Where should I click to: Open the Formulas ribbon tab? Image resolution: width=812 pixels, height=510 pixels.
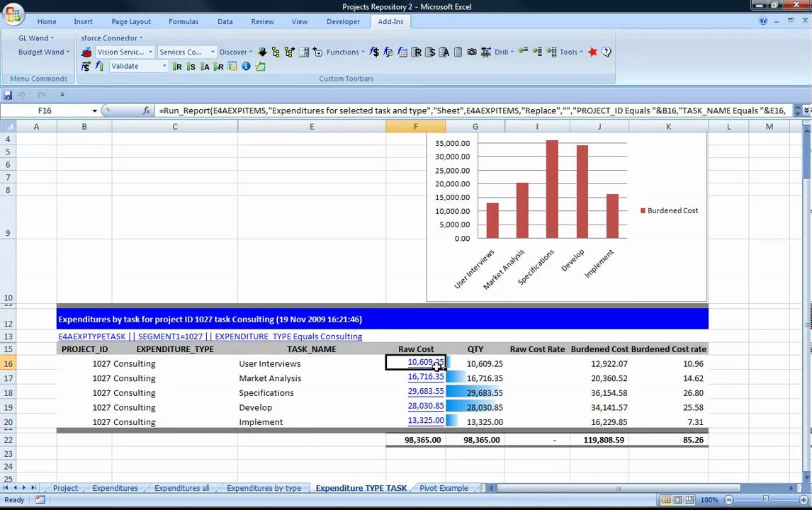(x=184, y=21)
